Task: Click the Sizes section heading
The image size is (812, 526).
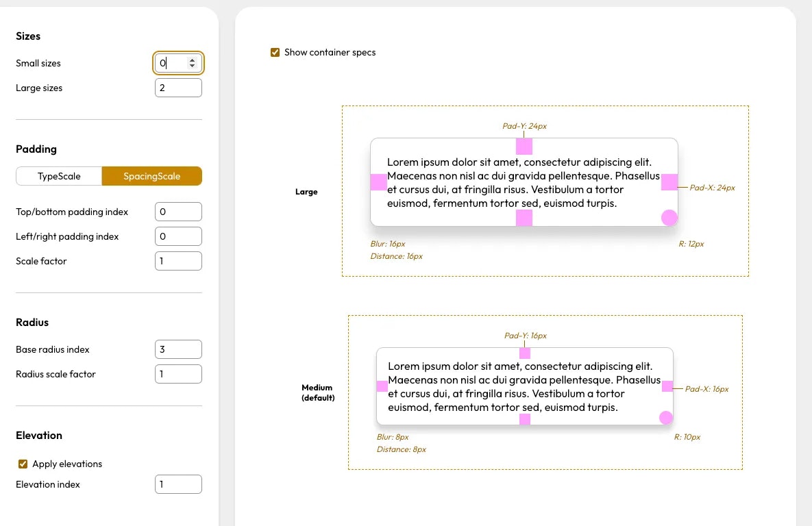Action: point(28,36)
